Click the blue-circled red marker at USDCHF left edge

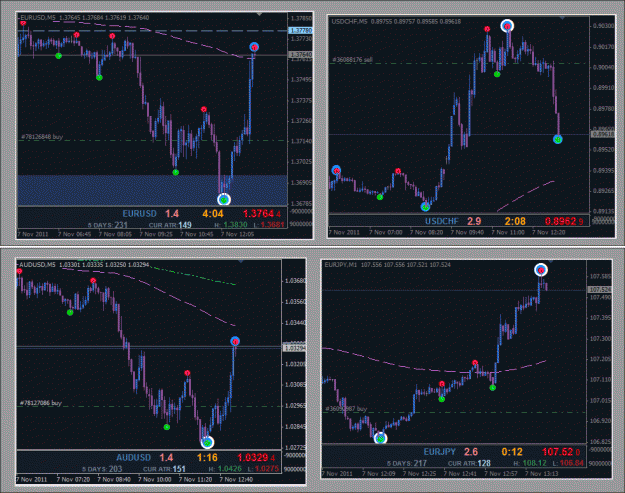[x=336, y=170]
